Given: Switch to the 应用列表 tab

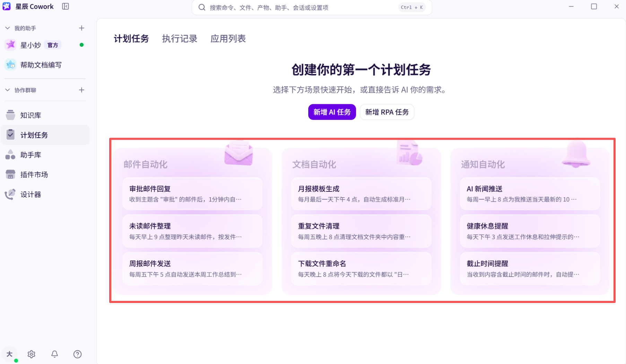Looking at the screenshot, I should coord(228,38).
